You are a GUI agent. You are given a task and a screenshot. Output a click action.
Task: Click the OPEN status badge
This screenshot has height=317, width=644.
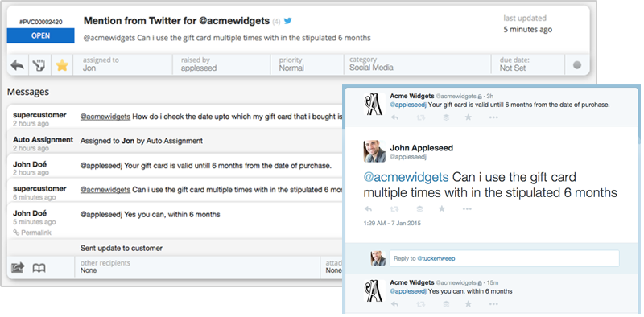point(41,35)
